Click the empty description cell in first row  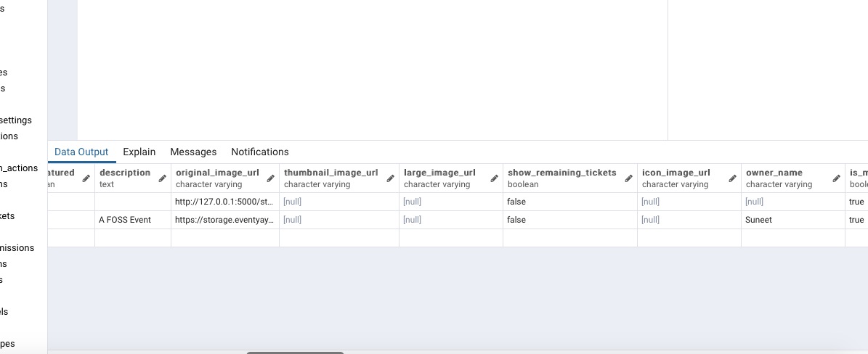click(133, 202)
